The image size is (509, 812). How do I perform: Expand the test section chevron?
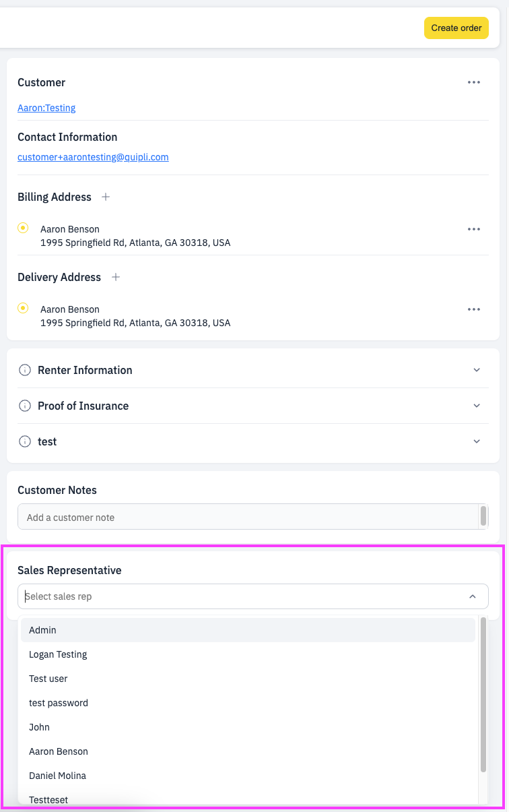(477, 441)
